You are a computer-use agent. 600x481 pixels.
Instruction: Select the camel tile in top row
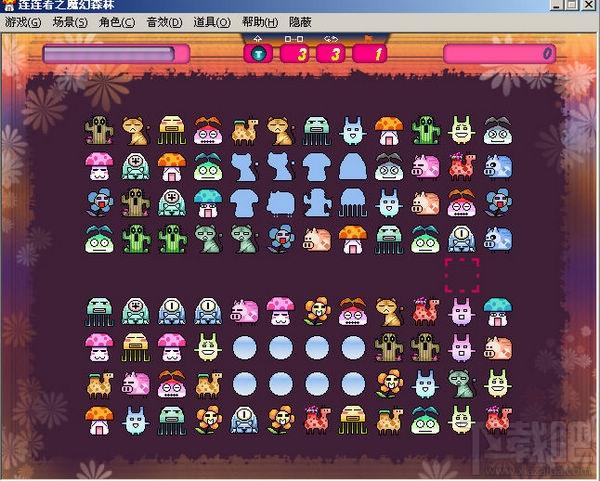tap(245, 131)
